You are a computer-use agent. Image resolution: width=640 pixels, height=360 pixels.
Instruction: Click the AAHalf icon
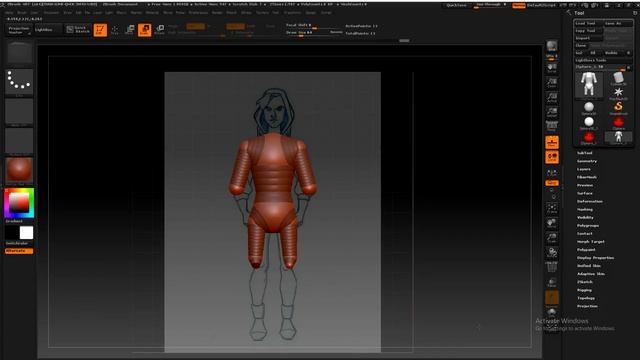[x=552, y=112]
